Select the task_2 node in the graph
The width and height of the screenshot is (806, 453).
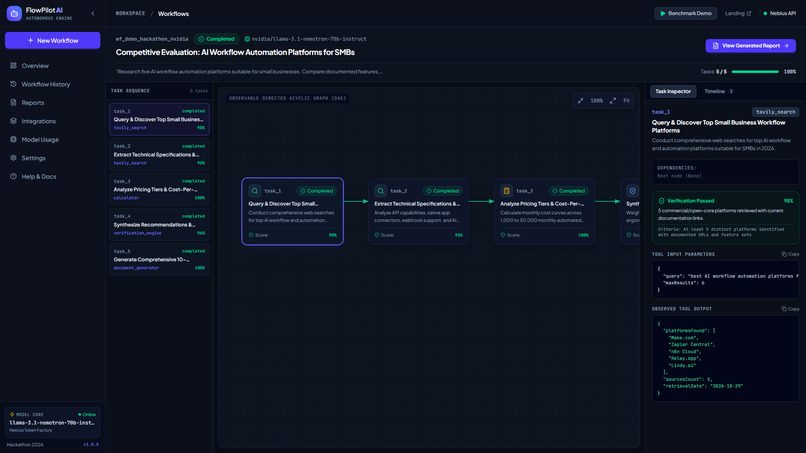tap(418, 211)
